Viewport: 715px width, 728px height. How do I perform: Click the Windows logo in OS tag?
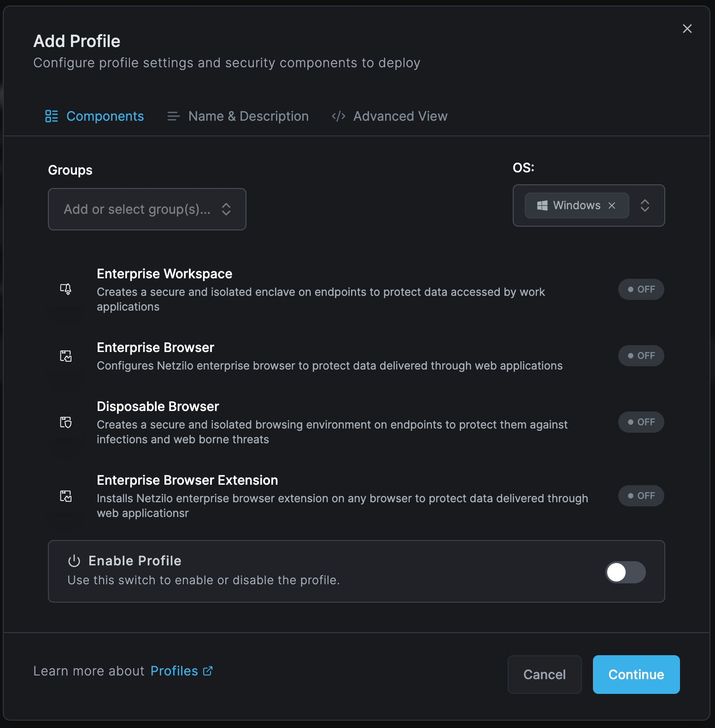[542, 205]
